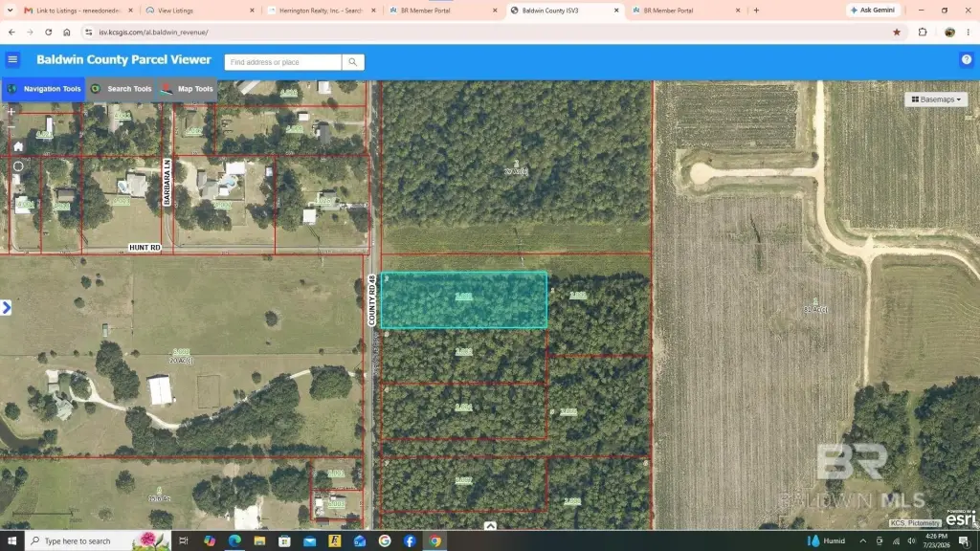This screenshot has height=551, width=980.
Task: Select the highlighted cyan parcel on map
Action: point(464,299)
